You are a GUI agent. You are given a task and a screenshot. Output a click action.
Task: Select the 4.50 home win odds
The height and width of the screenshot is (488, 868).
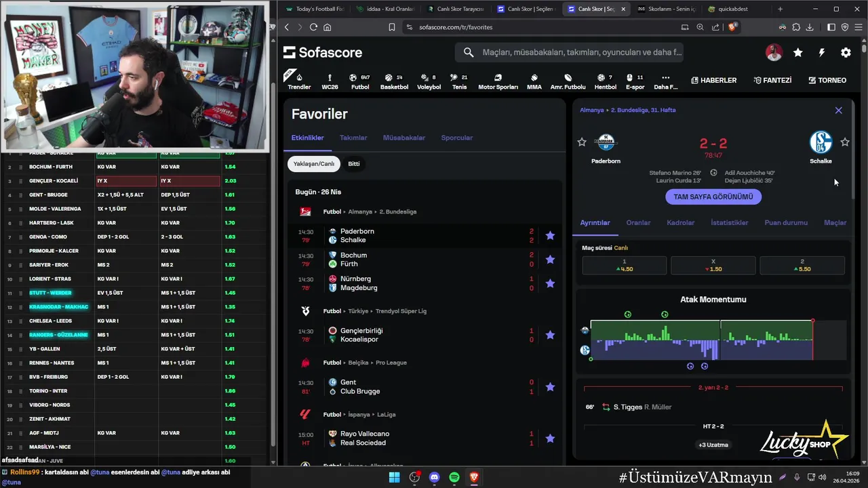624,266
